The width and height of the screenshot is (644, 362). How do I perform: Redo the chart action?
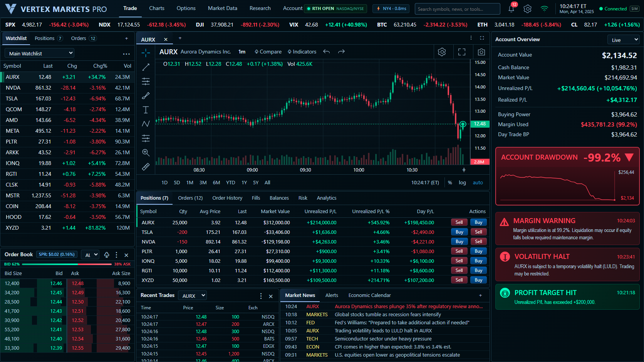click(x=341, y=52)
